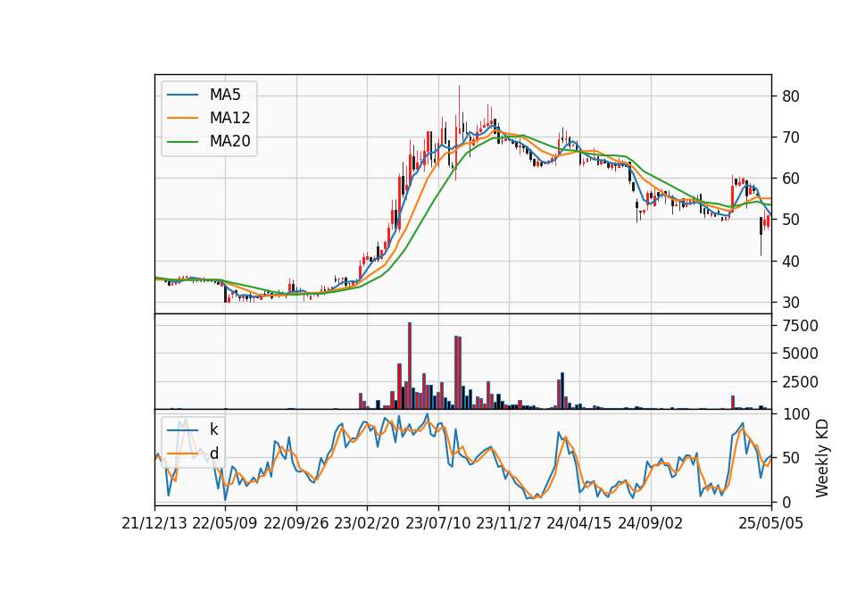The height and width of the screenshot is (616, 857).
Task: Click the blue MA5 legend line
Action: pyautogui.click(x=182, y=95)
